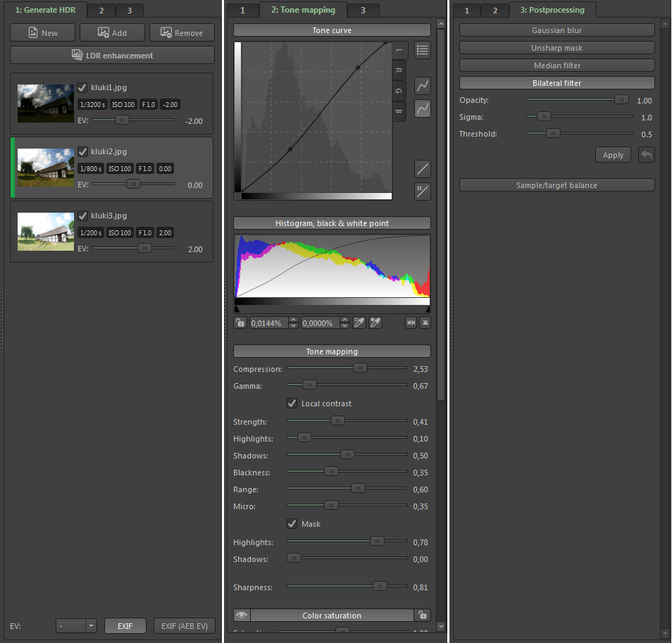
Task: Pick black point with the eyedropper
Action: point(359,323)
